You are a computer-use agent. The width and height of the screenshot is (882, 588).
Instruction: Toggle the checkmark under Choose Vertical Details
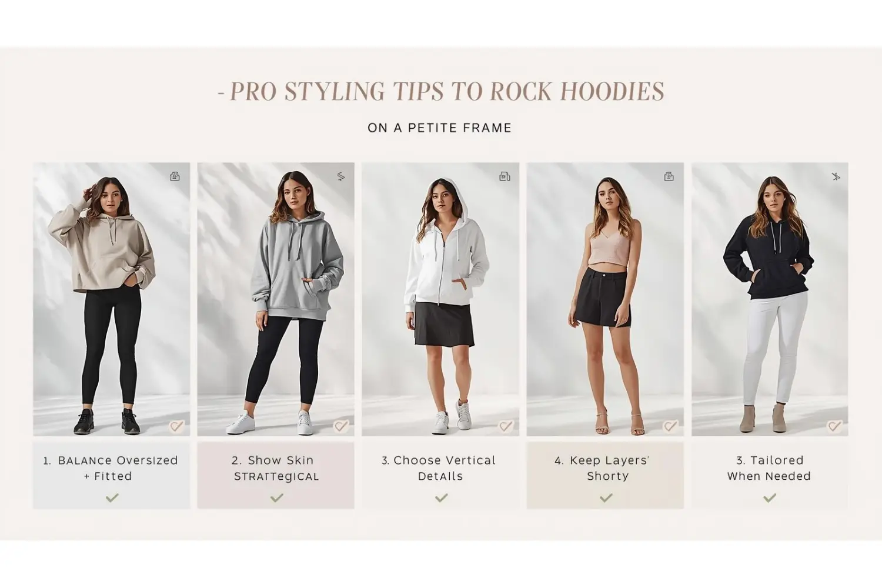point(441,498)
